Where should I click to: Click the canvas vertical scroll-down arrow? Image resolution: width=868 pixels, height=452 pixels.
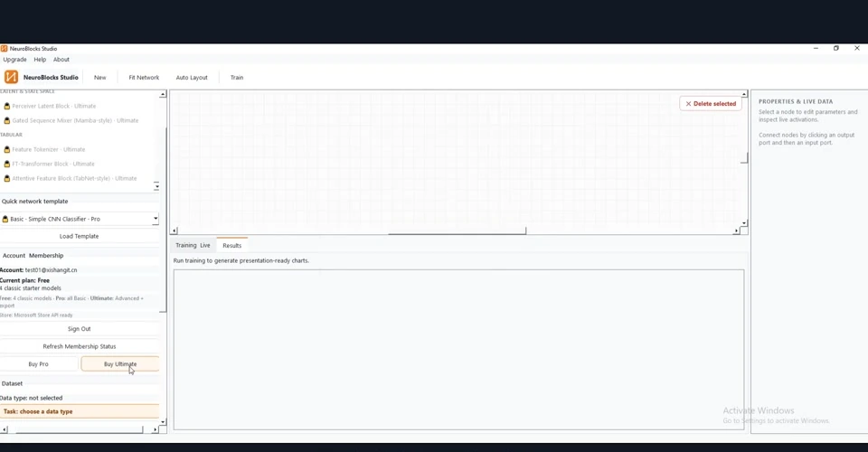point(744,223)
